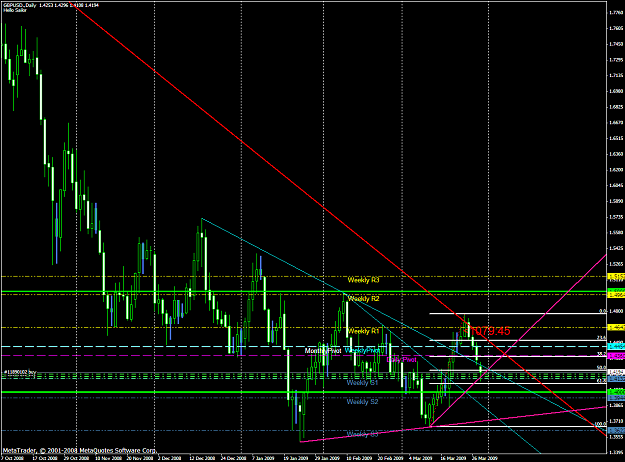
Task: Click the "7 Jan 2009" date label
Action: 263,458
